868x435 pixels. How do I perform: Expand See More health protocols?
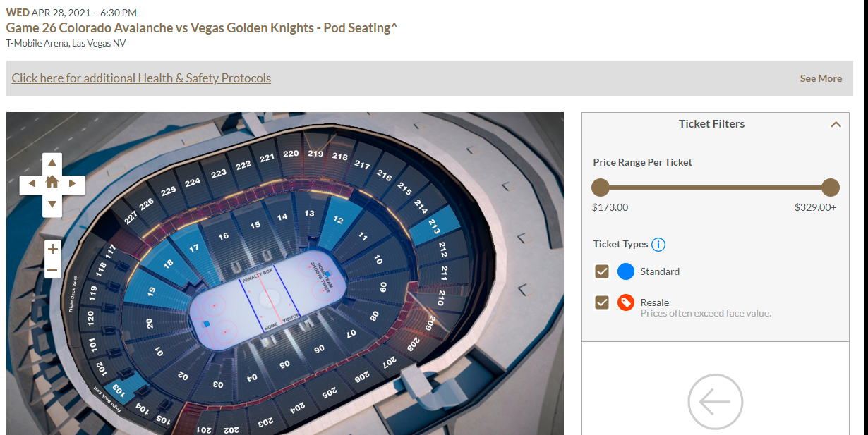(x=820, y=78)
